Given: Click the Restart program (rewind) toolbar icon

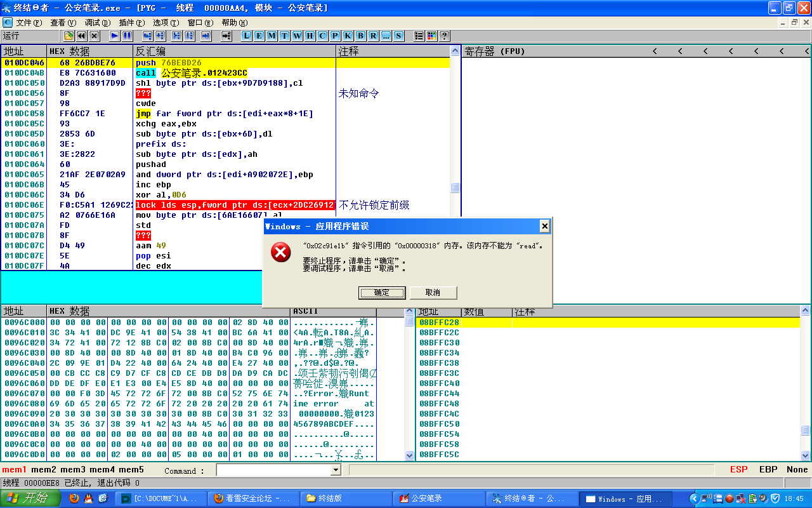Looking at the screenshot, I should pyautogui.click(x=82, y=36).
